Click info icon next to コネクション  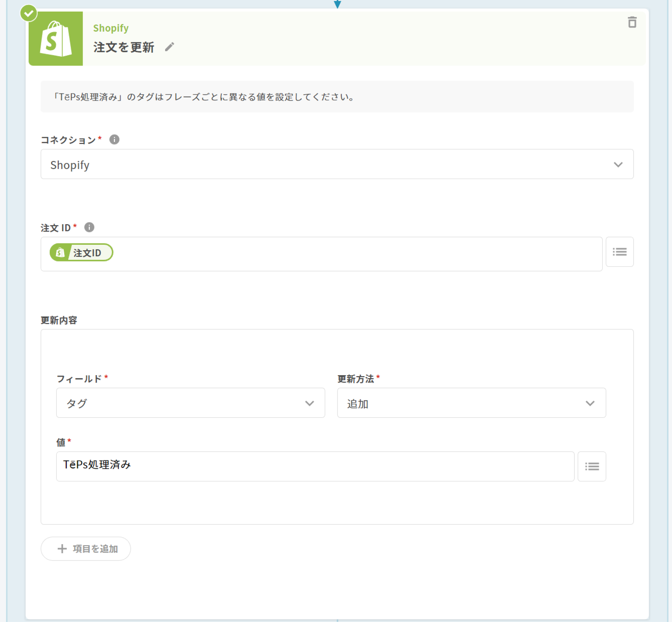pos(114,139)
